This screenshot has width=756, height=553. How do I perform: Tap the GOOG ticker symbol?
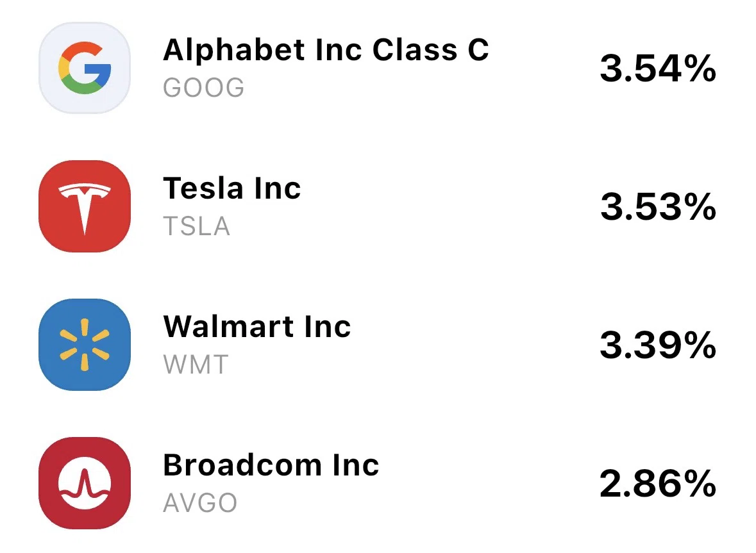[203, 88]
